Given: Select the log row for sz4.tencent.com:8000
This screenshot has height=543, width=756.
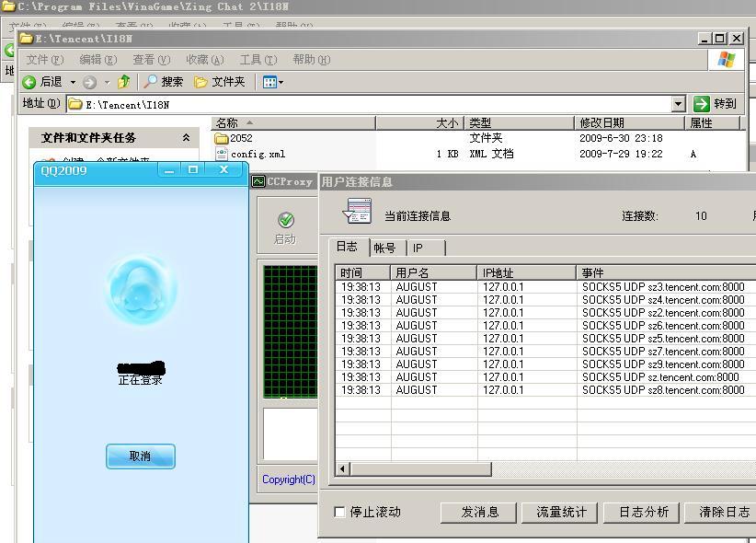Looking at the screenshot, I should click(545, 300).
